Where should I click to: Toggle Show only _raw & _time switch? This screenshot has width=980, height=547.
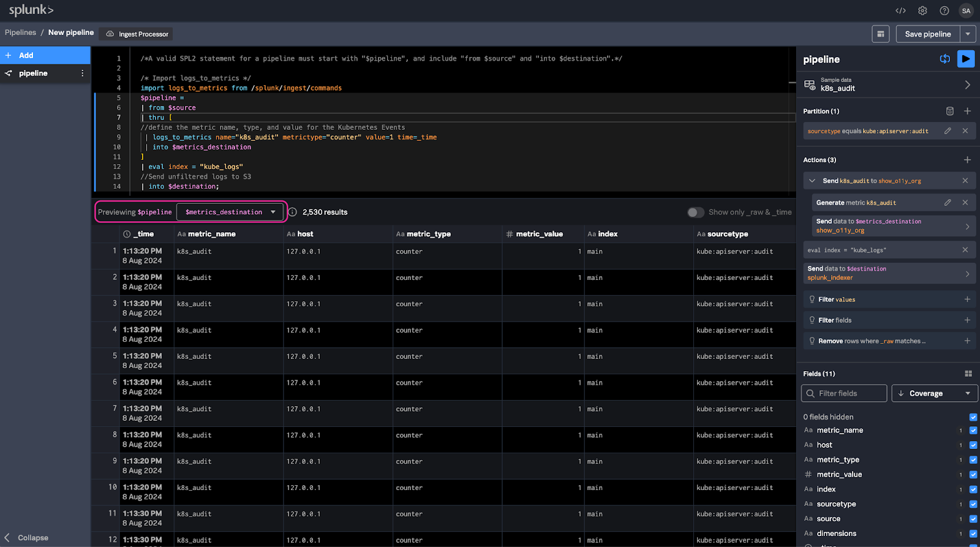(x=695, y=212)
